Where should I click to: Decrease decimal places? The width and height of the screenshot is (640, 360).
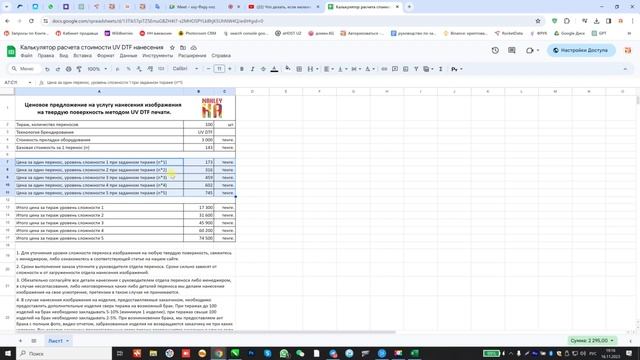139,69
